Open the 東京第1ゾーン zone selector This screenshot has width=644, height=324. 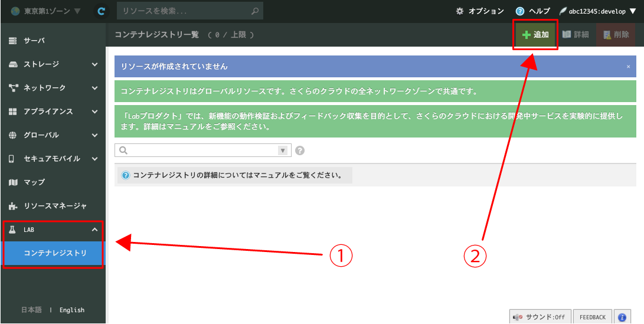point(46,11)
